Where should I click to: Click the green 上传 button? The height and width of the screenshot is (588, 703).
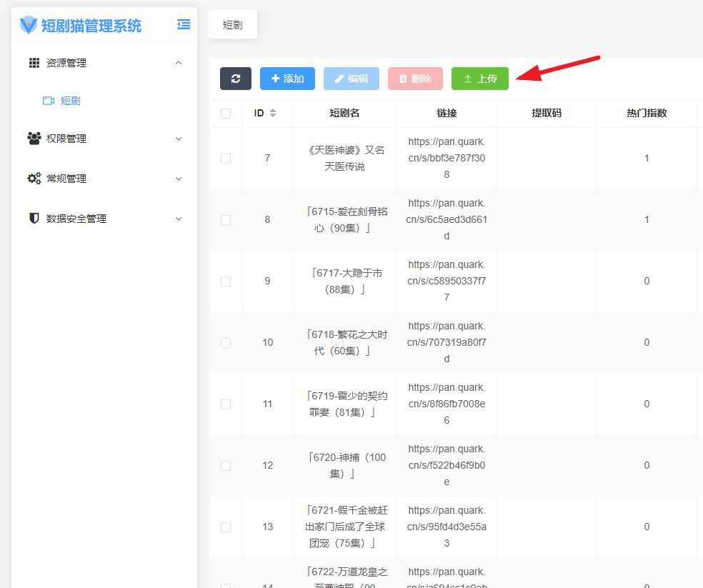point(479,79)
